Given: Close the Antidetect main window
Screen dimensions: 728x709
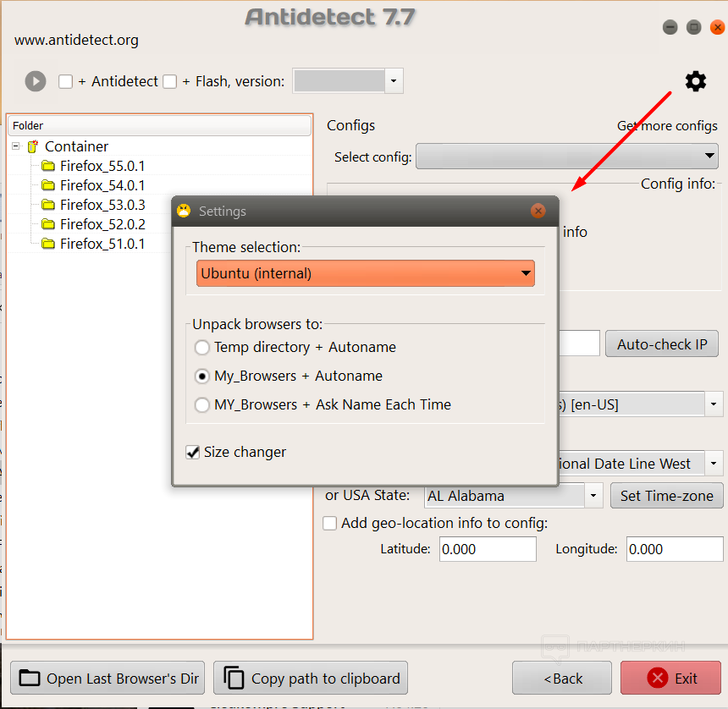Looking at the screenshot, I should [717, 27].
